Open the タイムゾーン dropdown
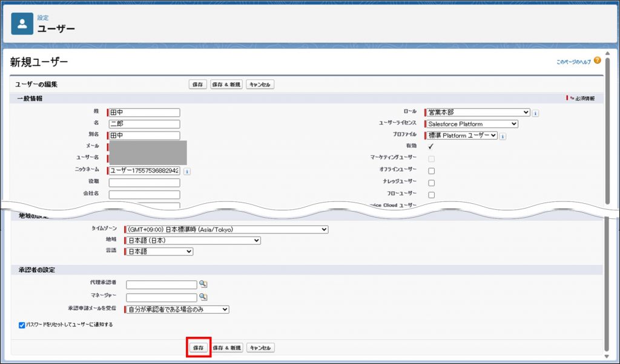 pos(226,229)
